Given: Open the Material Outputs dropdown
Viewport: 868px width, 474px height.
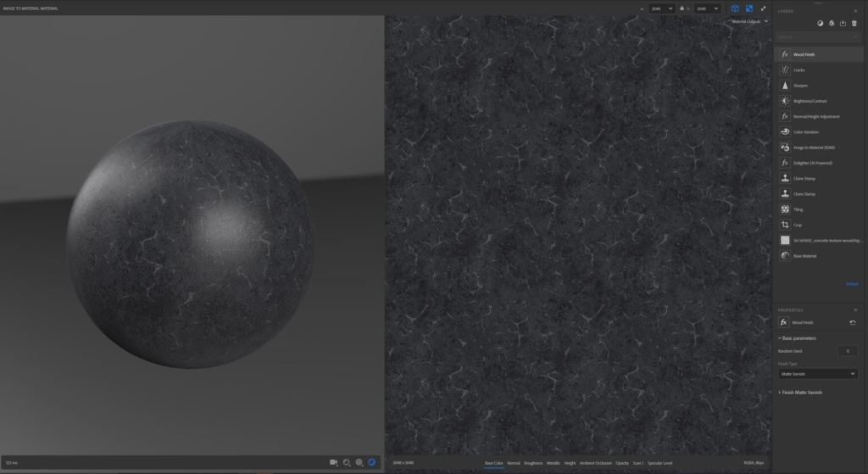Looking at the screenshot, I should coord(749,21).
